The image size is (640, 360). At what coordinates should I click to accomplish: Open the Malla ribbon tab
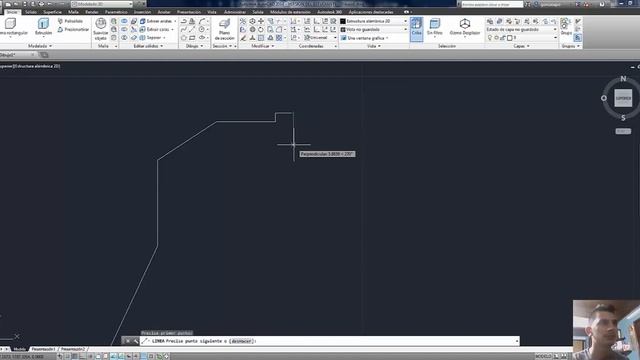point(73,12)
